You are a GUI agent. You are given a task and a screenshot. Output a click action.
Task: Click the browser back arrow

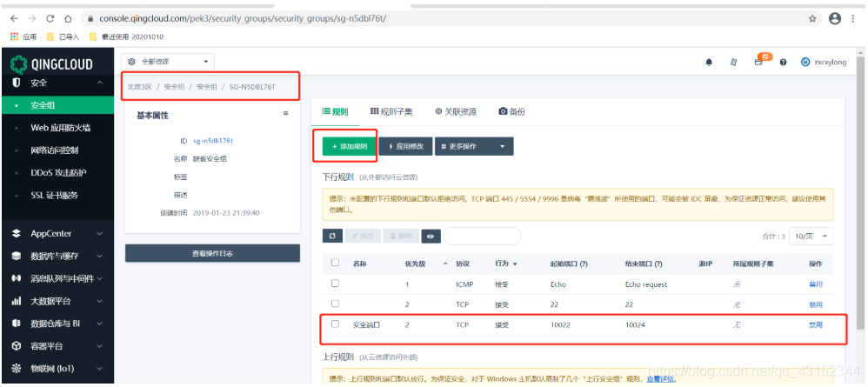[14, 18]
